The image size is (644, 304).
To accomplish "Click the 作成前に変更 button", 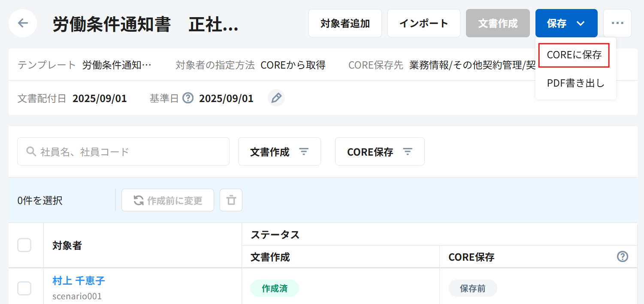I will pyautogui.click(x=168, y=200).
